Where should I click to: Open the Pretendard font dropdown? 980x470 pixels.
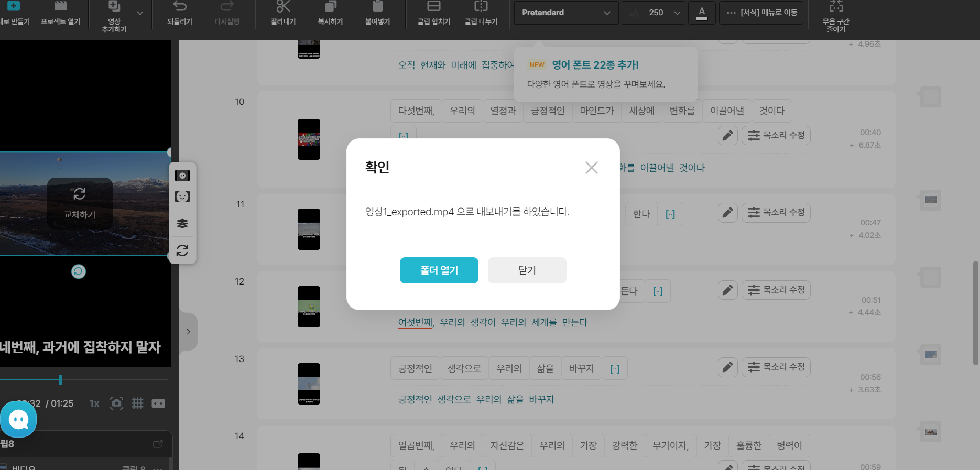point(566,13)
